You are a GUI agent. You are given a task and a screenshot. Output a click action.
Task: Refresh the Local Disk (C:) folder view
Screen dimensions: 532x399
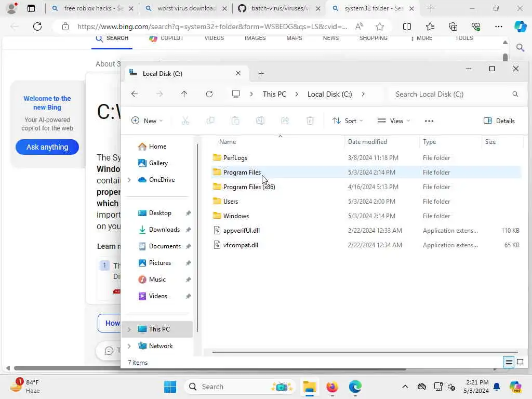coord(209,94)
